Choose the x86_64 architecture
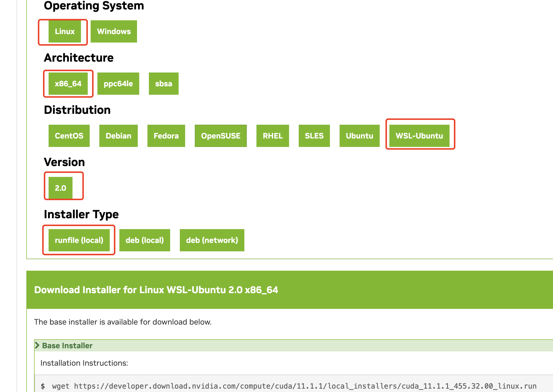This screenshot has height=392, width=553. pos(68,84)
